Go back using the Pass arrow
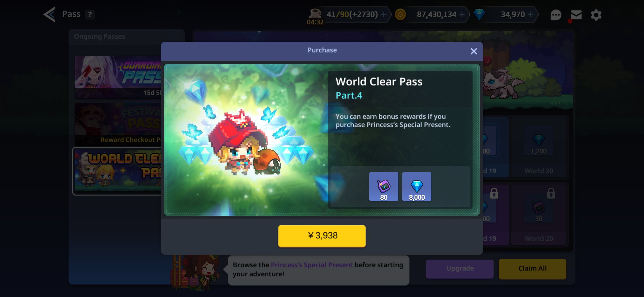644x297 pixels. [50, 14]
